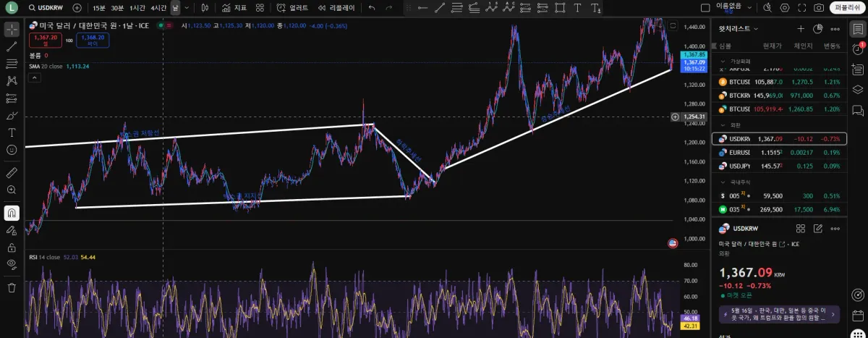Select the trend line drawing tool

click(x=12, y=46)
